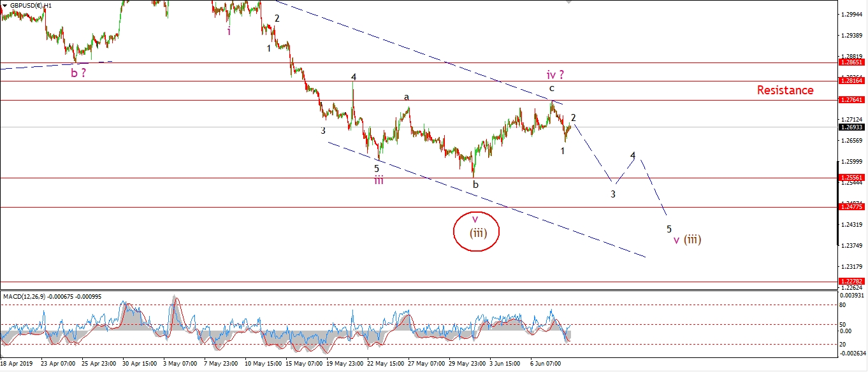
Task: Select the magenta 'iv ?' wave label
Action: click(555, 75)
